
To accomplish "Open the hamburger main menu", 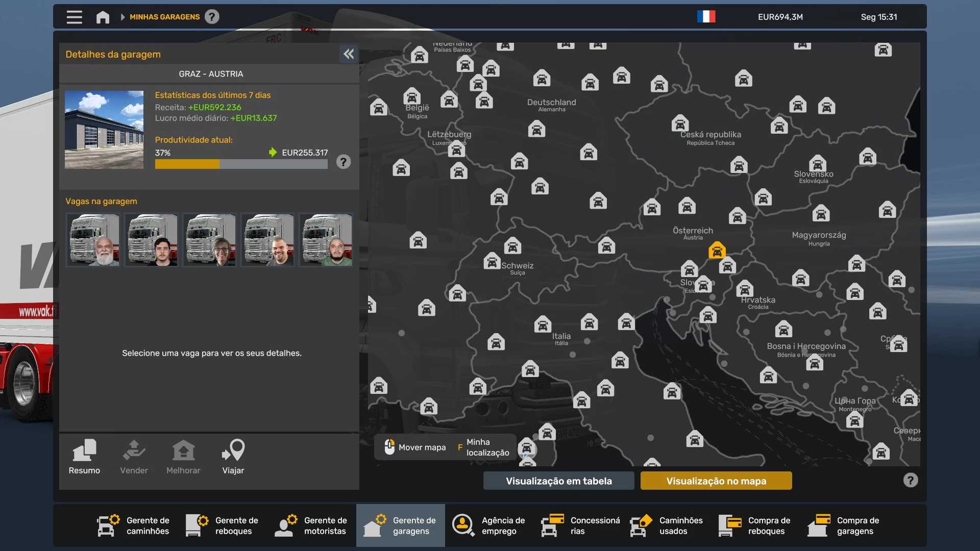I will tap(74, 17).
